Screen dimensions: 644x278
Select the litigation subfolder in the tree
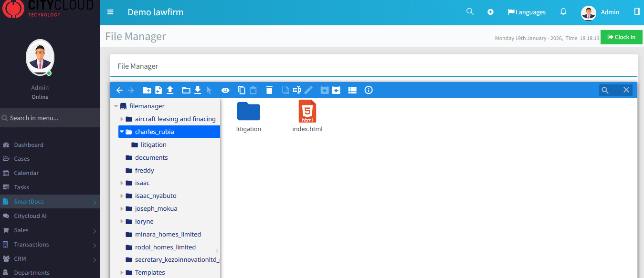[153, 144]
